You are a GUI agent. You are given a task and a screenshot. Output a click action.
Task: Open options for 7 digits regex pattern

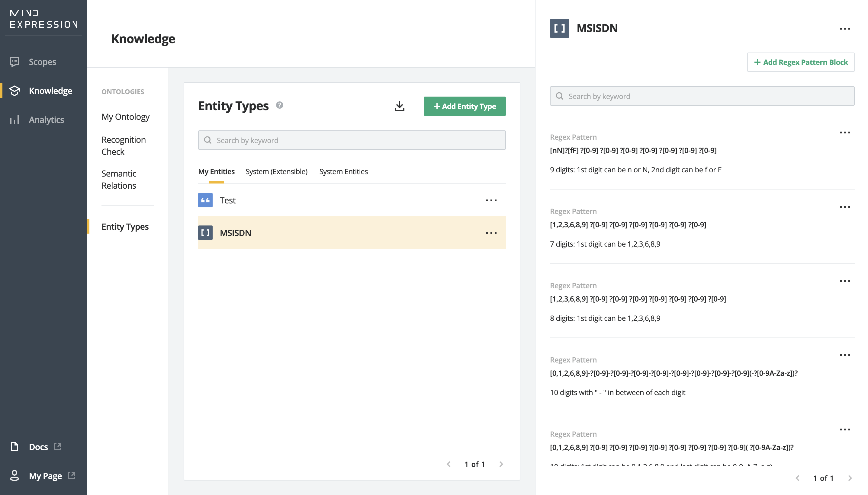pos(845,207)
